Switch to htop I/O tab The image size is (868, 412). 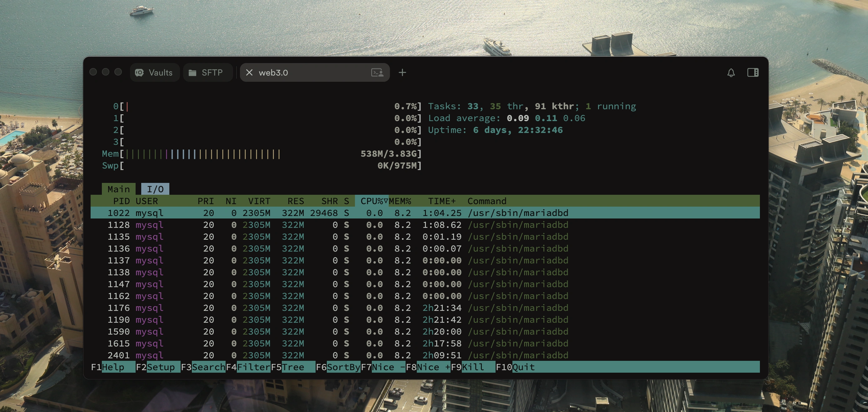(155, 189)
